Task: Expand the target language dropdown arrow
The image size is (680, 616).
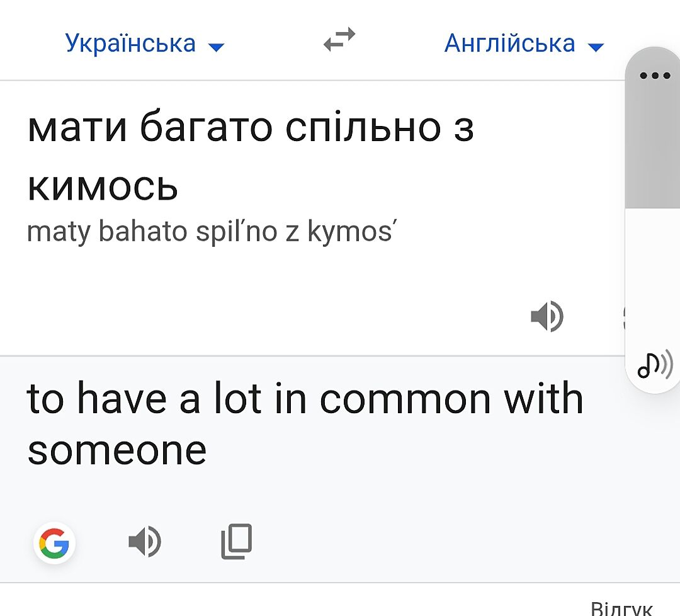Action: click(x=595, y=47)
